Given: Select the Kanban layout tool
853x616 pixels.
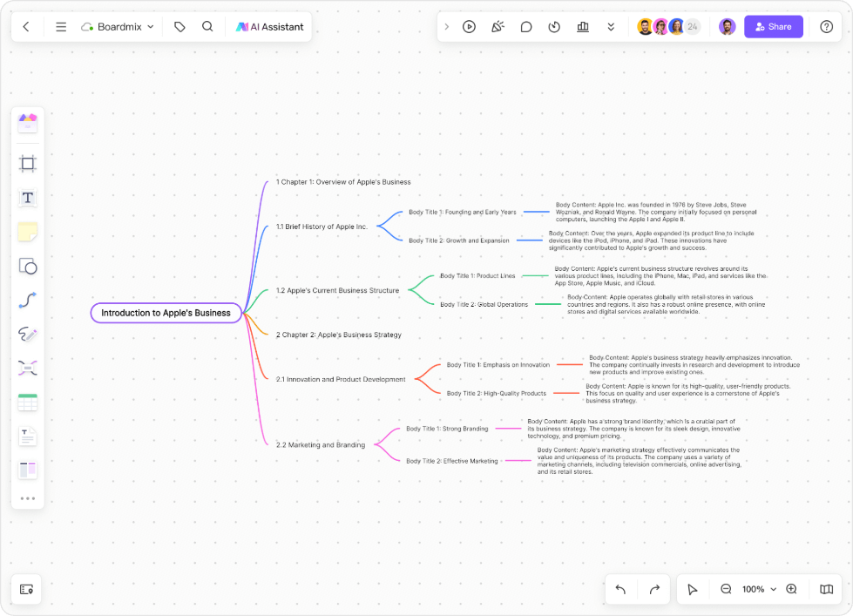Looking at the screenshot, I should click(28, 470).
